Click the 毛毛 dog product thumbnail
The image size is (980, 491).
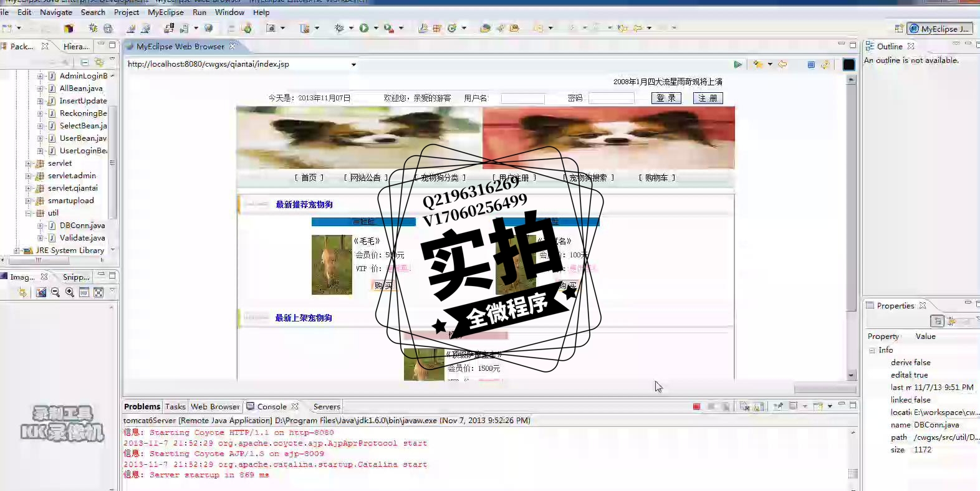(x=332, y=265)
